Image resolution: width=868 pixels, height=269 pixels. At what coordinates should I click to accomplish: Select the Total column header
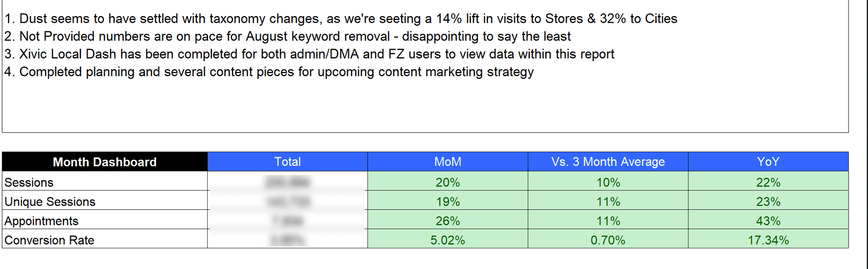tap(287, 162)
